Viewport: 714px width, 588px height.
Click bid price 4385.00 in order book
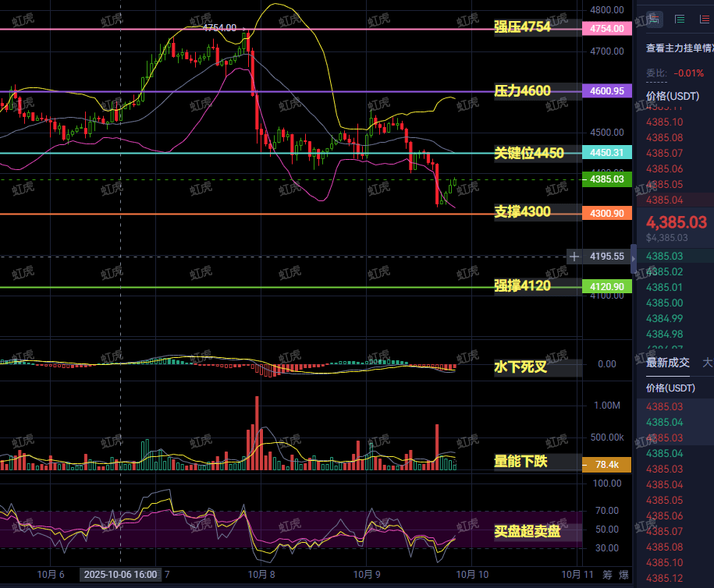(x=664, y=303)
